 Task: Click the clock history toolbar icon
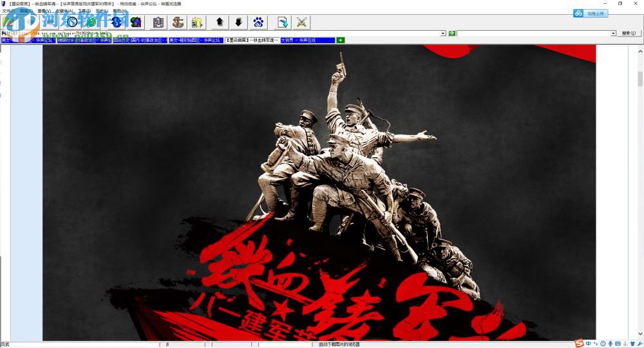[x=73, y=22]
